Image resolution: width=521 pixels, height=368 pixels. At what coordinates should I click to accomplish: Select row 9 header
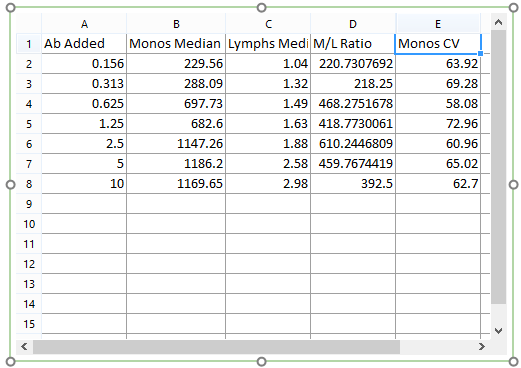(29, 204)
